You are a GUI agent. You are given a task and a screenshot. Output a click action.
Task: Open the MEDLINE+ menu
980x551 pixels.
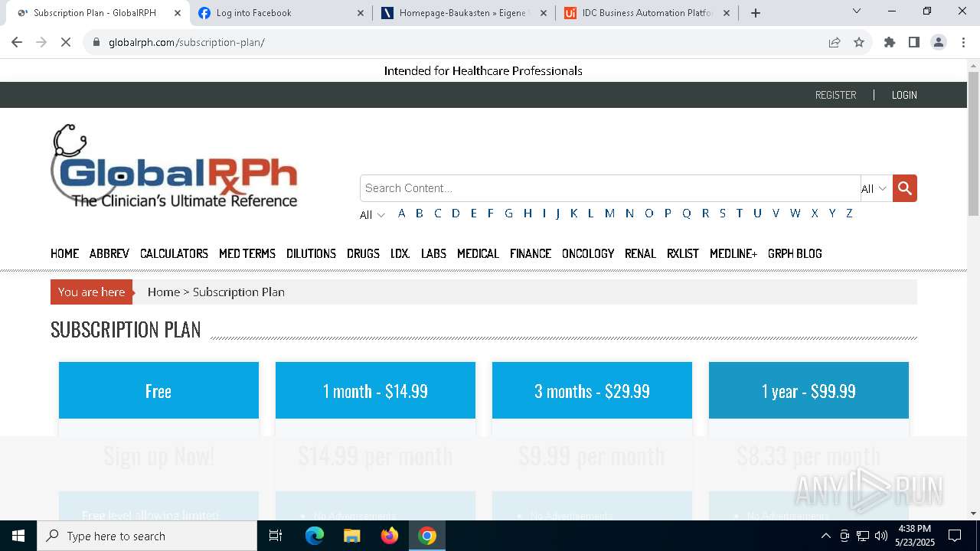pyautogui.click(x=733, y=253)
